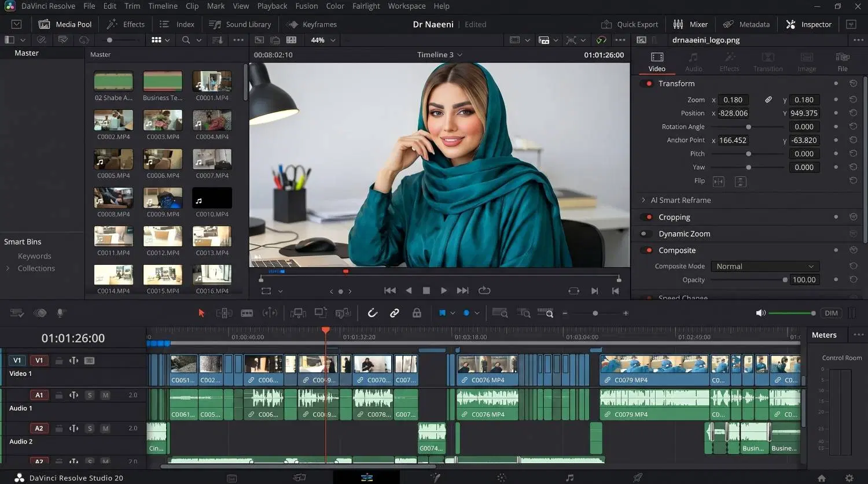Select the arrow selection mode tool

pos(201,313)
